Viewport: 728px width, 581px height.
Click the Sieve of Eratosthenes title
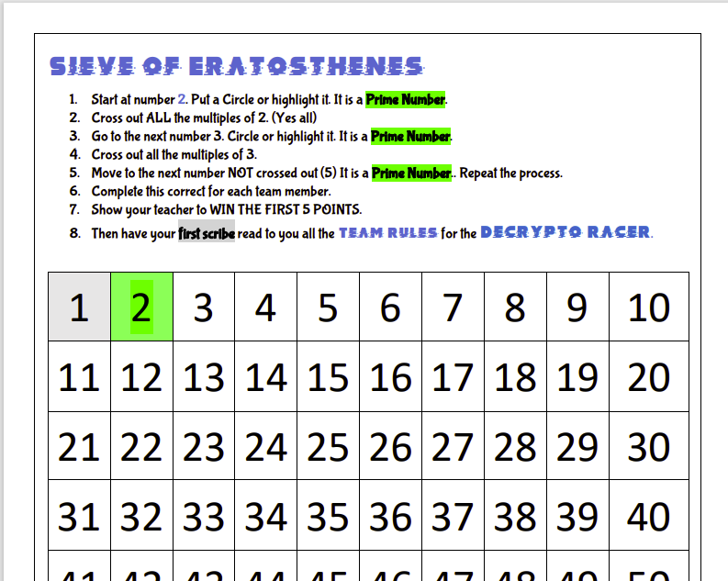(x=236, y=66)
